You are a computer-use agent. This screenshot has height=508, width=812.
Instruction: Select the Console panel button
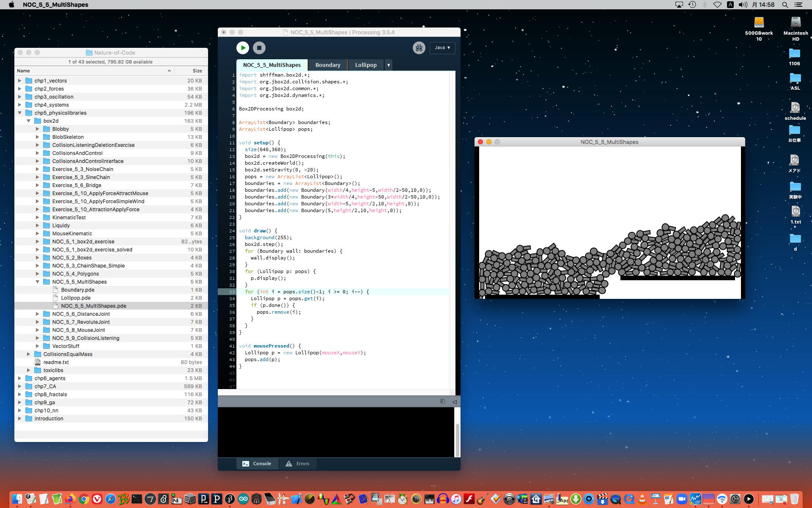point(257,464)
